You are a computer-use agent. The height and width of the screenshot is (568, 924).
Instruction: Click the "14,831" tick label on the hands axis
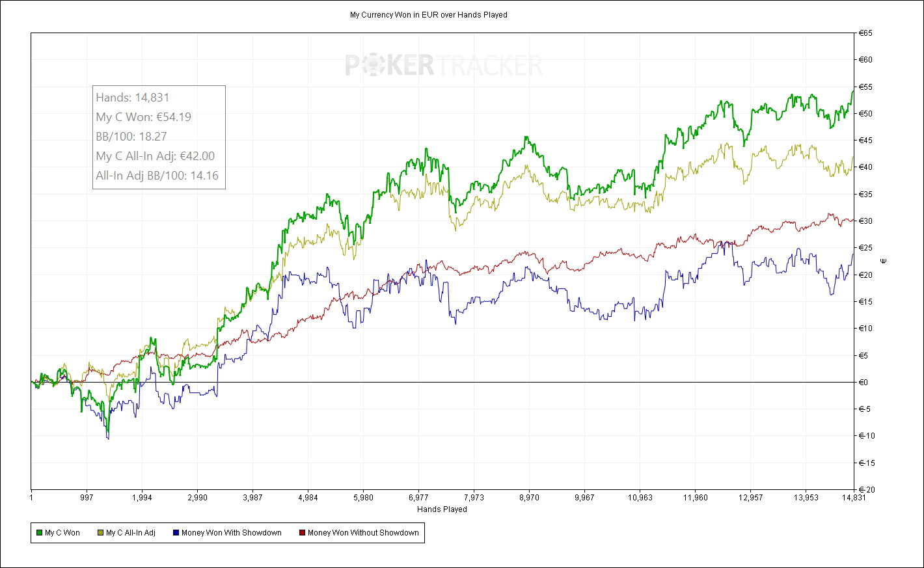[854, 498]
